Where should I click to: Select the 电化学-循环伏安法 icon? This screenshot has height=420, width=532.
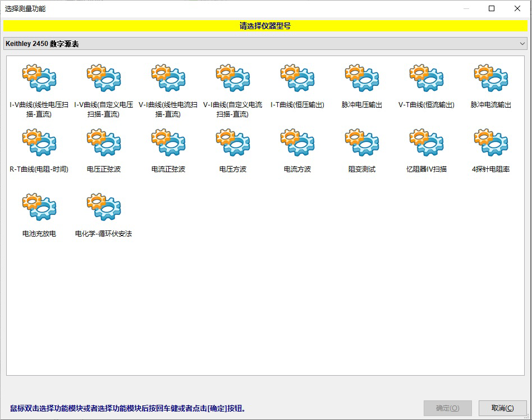(104, 207)
